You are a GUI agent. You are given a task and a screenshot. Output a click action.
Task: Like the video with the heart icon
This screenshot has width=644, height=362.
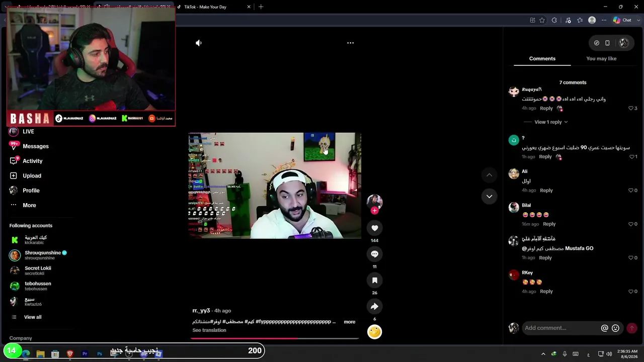(x=374, y=228)
